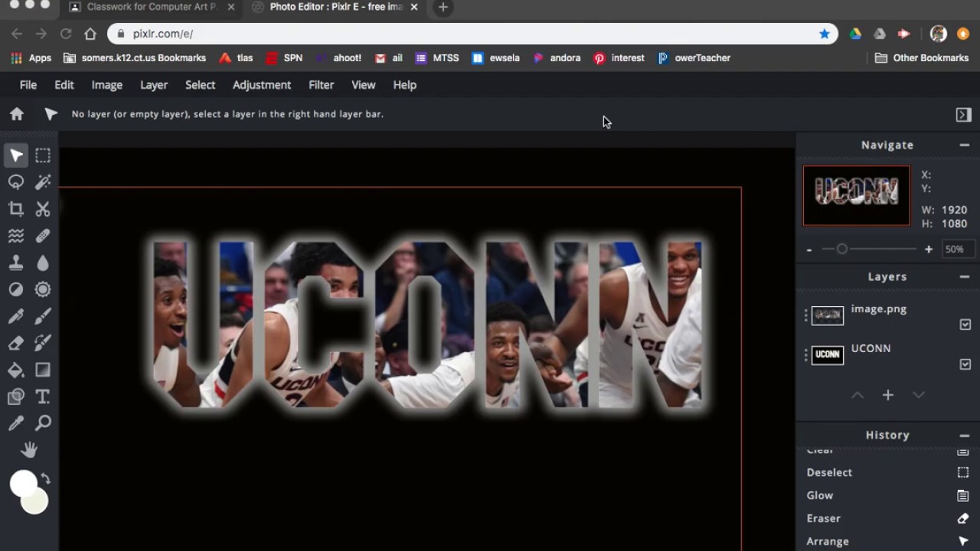The height and width of the screenshot is (551, 980).
Task: Open the Layer menu
Action: tap(154, 85)
